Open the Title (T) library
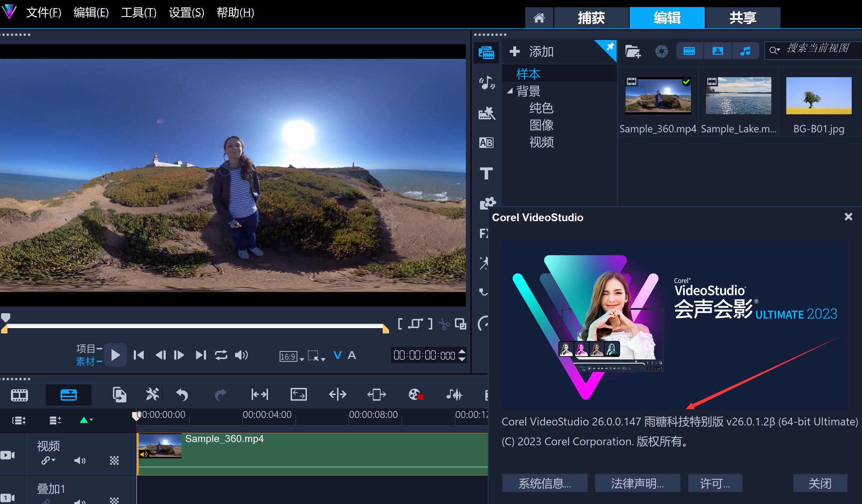Image resolution: width=862 pixels, height=504 pixels. (486, 173)
